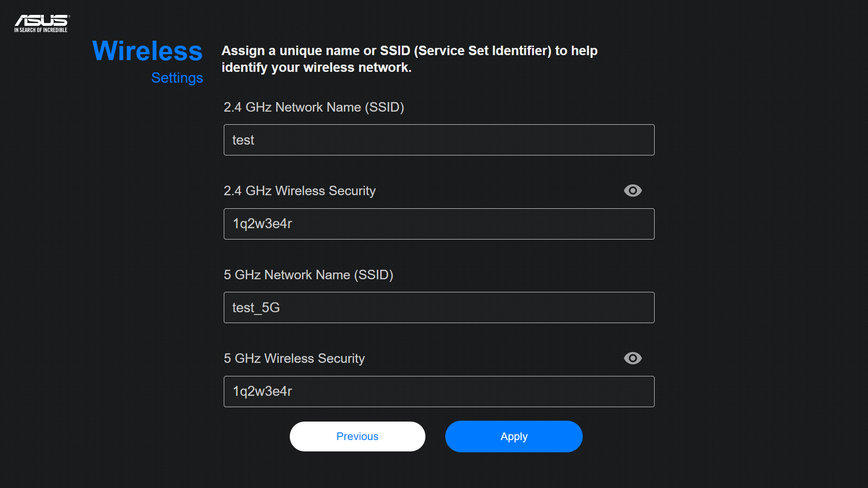Click the "2.4 GHz Network Name (SSID)" label
868x488 pixels.
click(314, 107)
